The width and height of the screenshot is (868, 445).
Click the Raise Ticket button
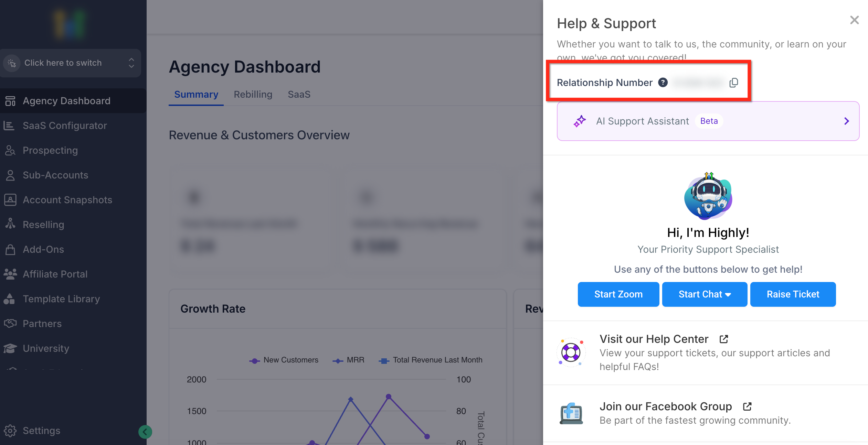click(793, 294)
